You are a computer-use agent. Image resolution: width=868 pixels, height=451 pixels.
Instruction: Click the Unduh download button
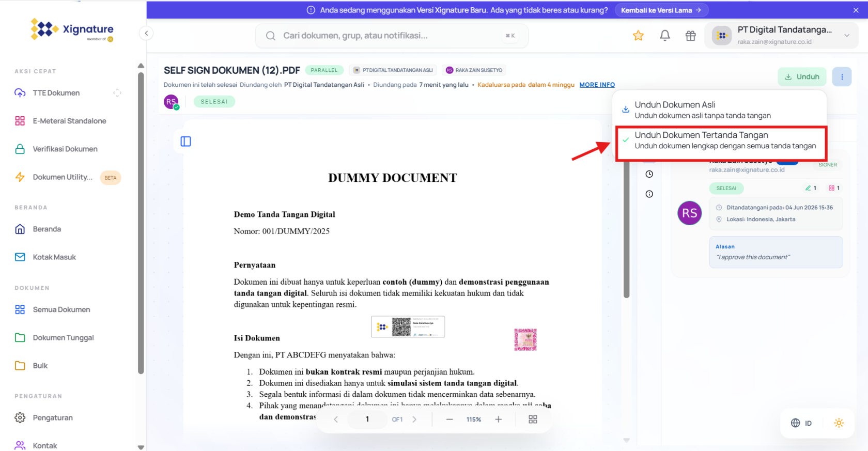[x=802, y=76]
